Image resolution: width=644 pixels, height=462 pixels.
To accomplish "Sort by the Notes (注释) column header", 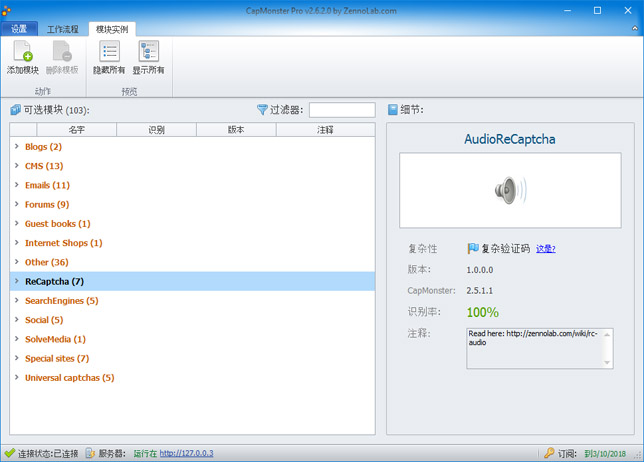I will point(325,130).
